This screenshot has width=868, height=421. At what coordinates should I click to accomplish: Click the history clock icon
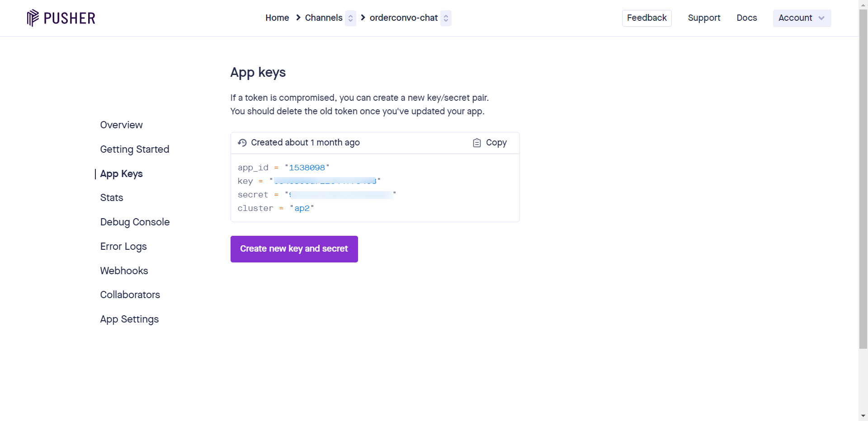click(x=242, y=143)
